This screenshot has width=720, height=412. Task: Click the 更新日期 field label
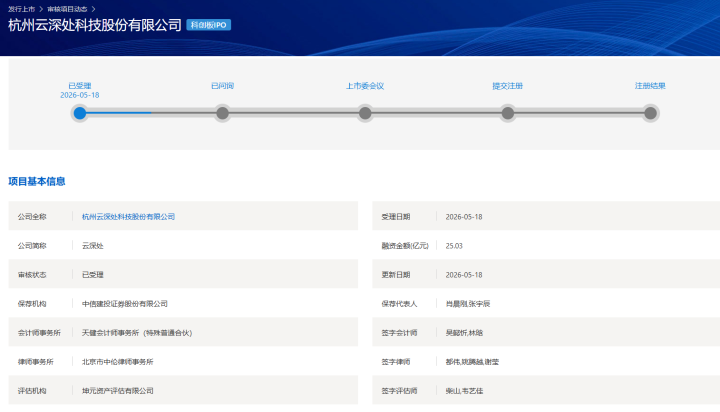coord(396,275)
